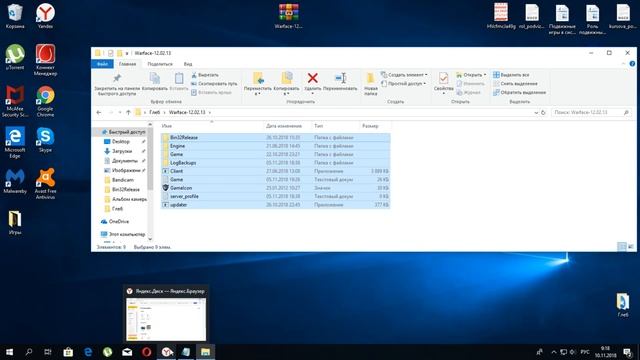
Task: Click the Pin to Quick Access ribbon icon
Action: point(117,78)
